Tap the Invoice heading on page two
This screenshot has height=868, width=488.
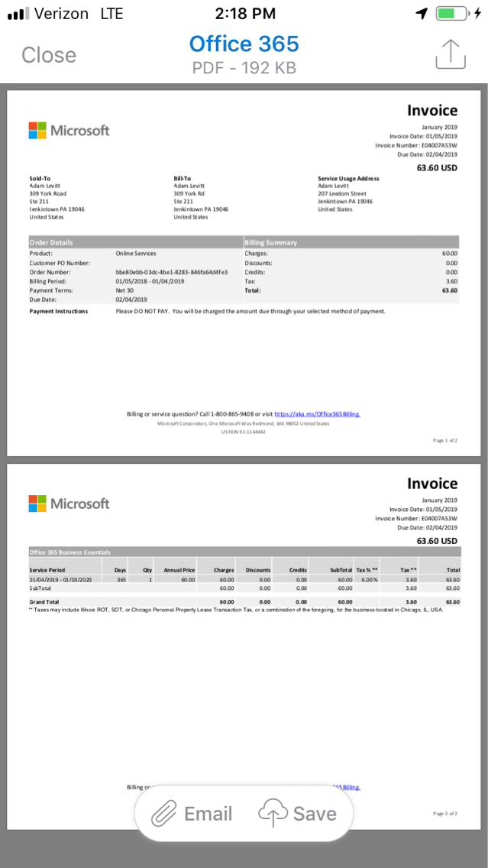click(x=431, y=484)
